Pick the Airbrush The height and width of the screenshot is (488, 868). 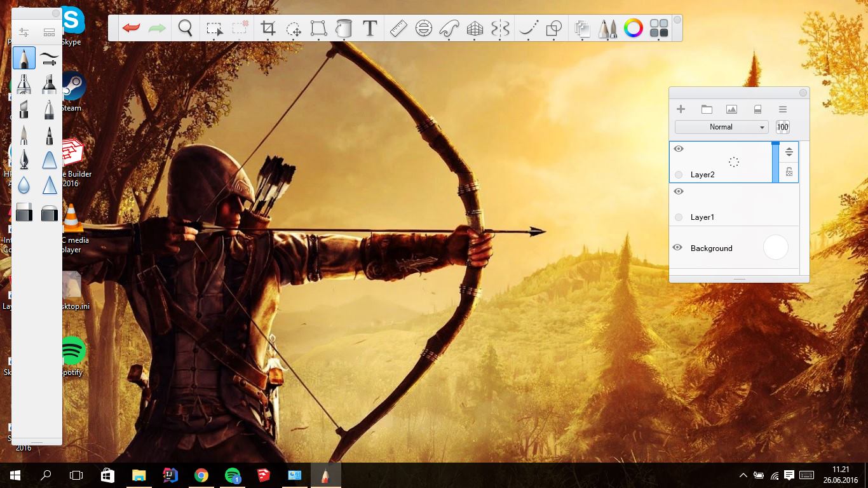pyautogui.click(x=24, y=84)
